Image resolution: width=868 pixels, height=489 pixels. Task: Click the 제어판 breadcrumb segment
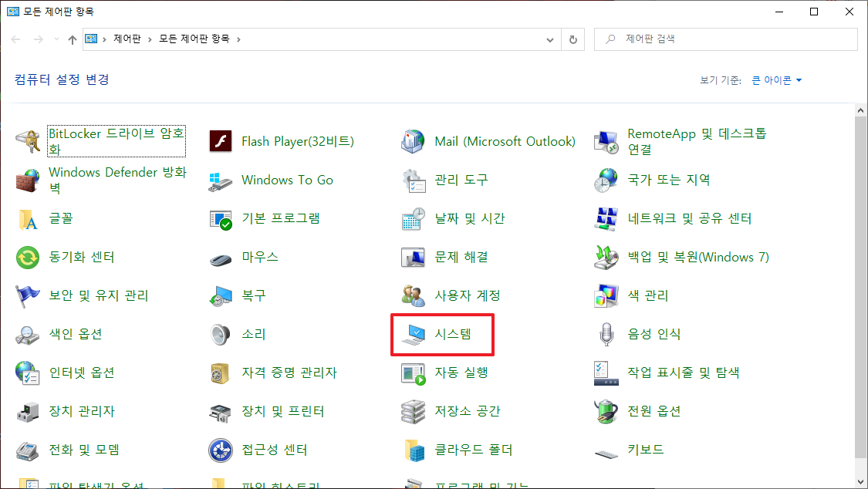127,39
